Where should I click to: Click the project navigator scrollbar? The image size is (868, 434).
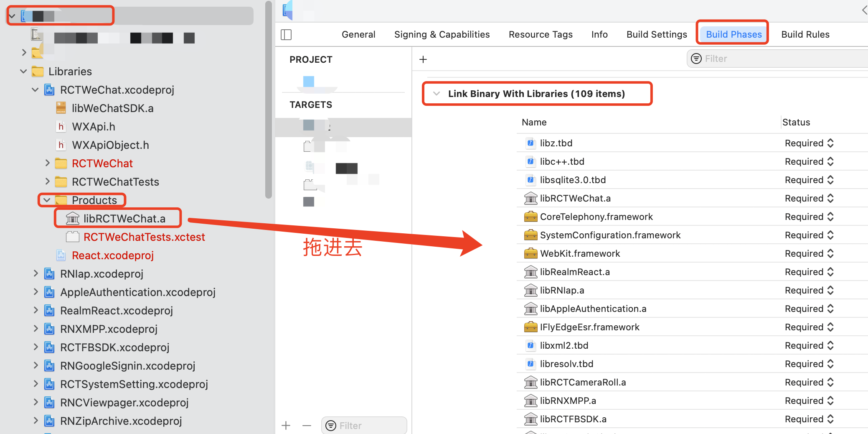pyautogui.click(x=269, y=100)
